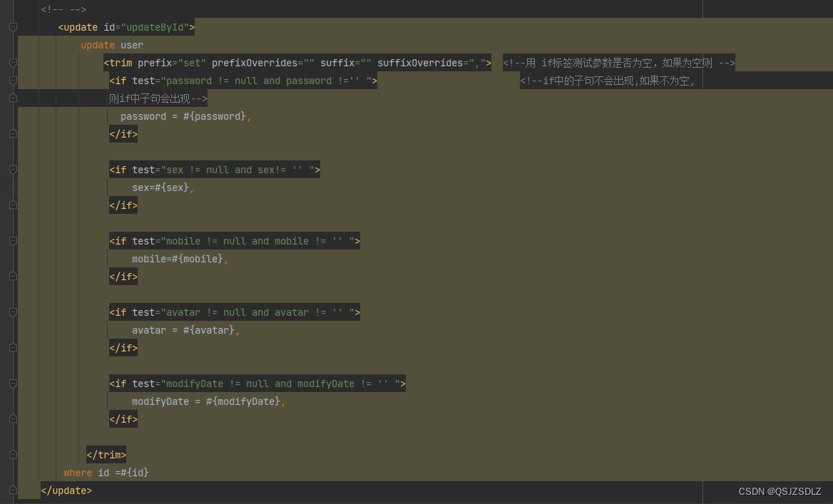Image resolution: width=833 pixels, height=504 pixels.
Task: Click fold marker beside 则if中子句会出现--> comment
Action: click(x=14, y=98)
